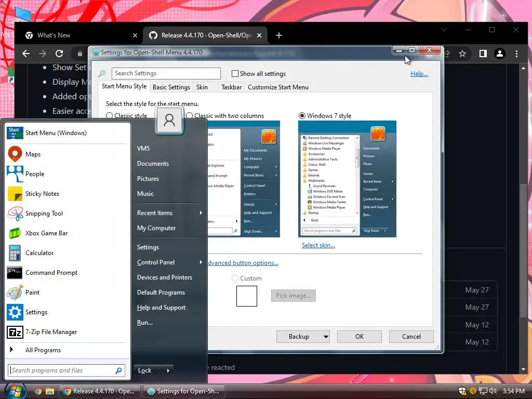Screen dimensions: 532x399
Task: Close the What's New tab
Action: [135, 35]
